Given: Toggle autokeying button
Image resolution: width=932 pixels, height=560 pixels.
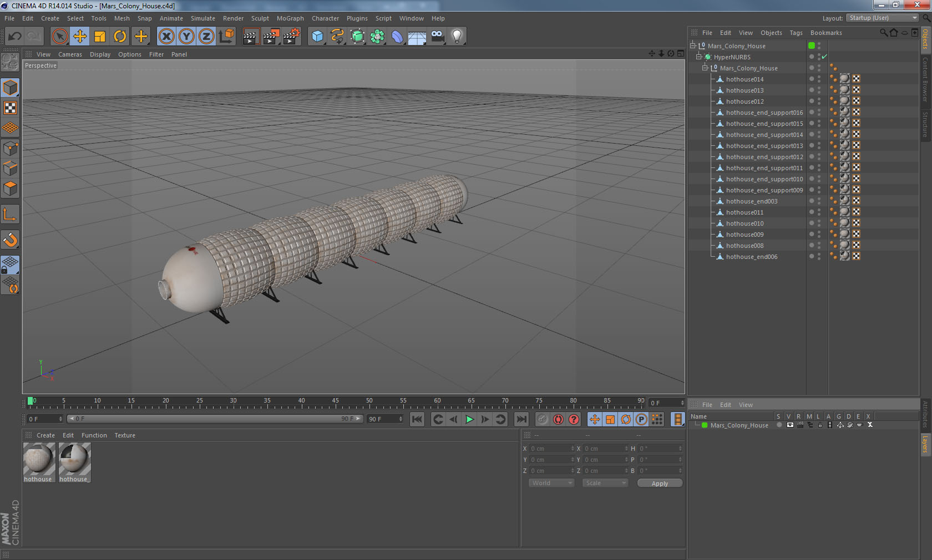Looking at the screenshot, I should (558, 419).
